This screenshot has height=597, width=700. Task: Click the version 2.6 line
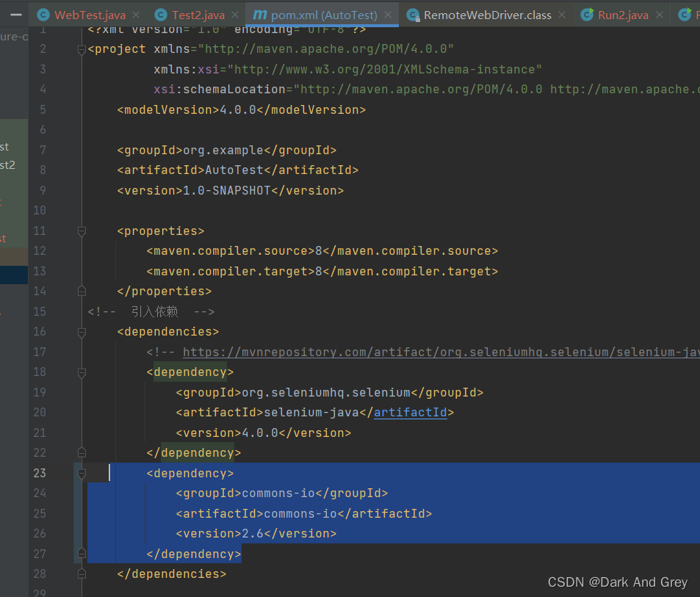pyautogui.click(x=256, y=534)
